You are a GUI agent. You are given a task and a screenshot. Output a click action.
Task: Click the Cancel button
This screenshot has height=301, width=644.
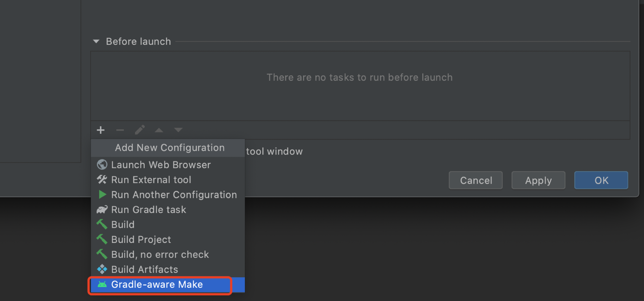click(x=476, y=180)
